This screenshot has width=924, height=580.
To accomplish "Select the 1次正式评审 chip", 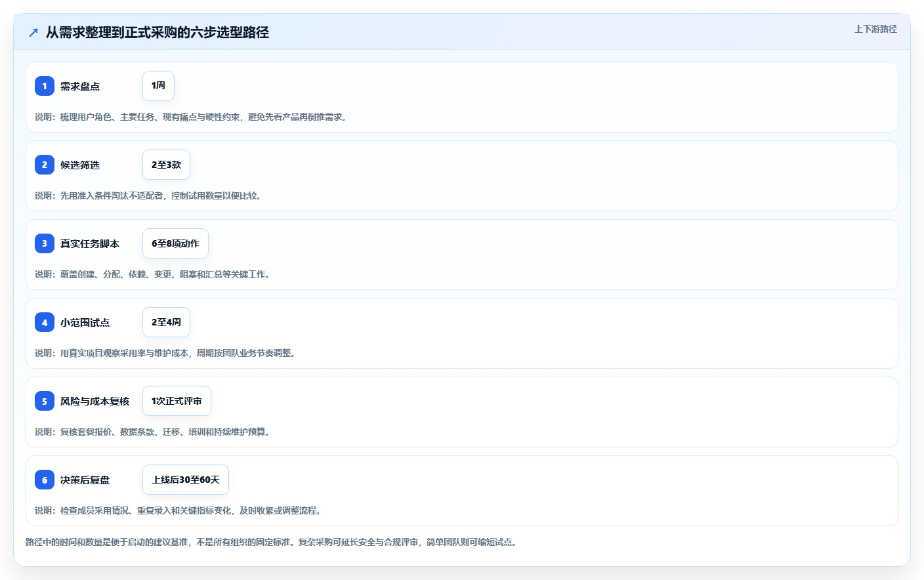I will (x=177, y=401).
